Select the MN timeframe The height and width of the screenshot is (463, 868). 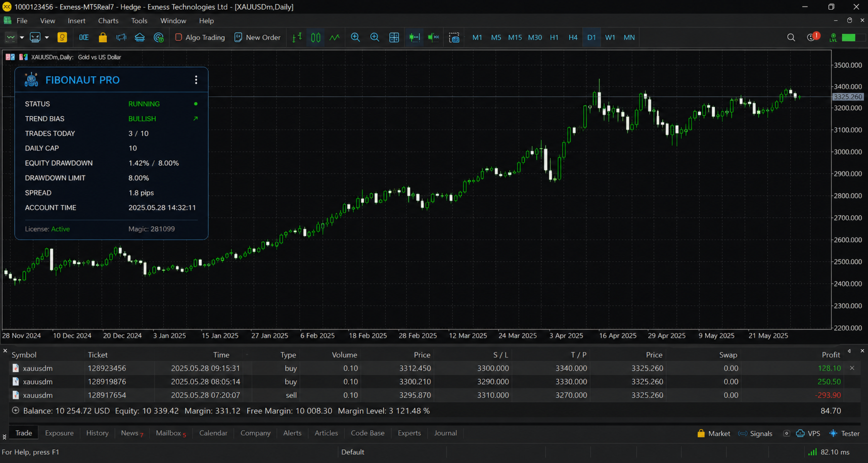pos(629,37)
